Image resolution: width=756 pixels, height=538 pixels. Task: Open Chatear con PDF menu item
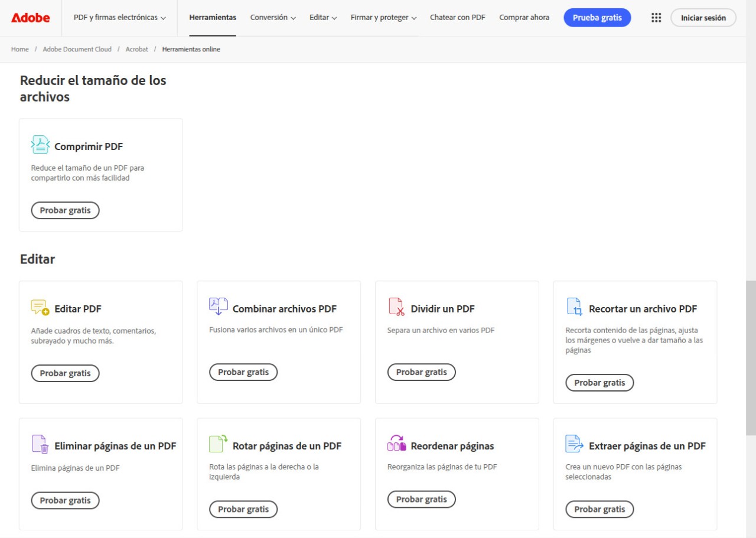point(458,18)
